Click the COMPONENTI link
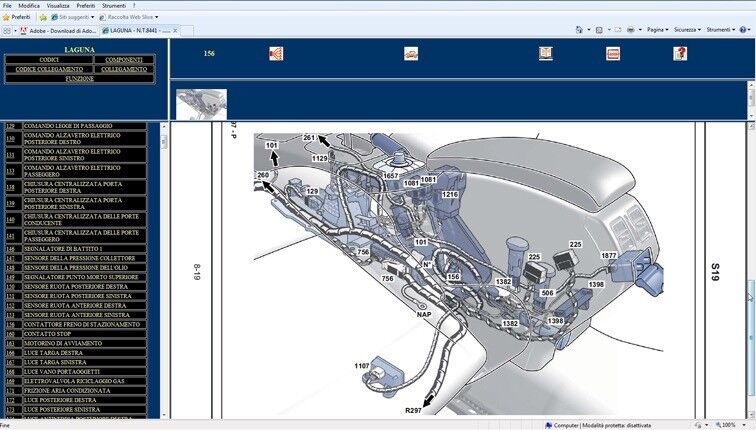Viewport: 756px width, 430px height. pos(124,60)
